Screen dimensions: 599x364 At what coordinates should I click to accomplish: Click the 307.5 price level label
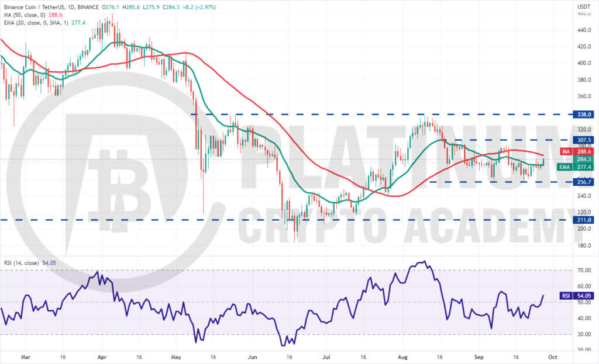point(584,140)
